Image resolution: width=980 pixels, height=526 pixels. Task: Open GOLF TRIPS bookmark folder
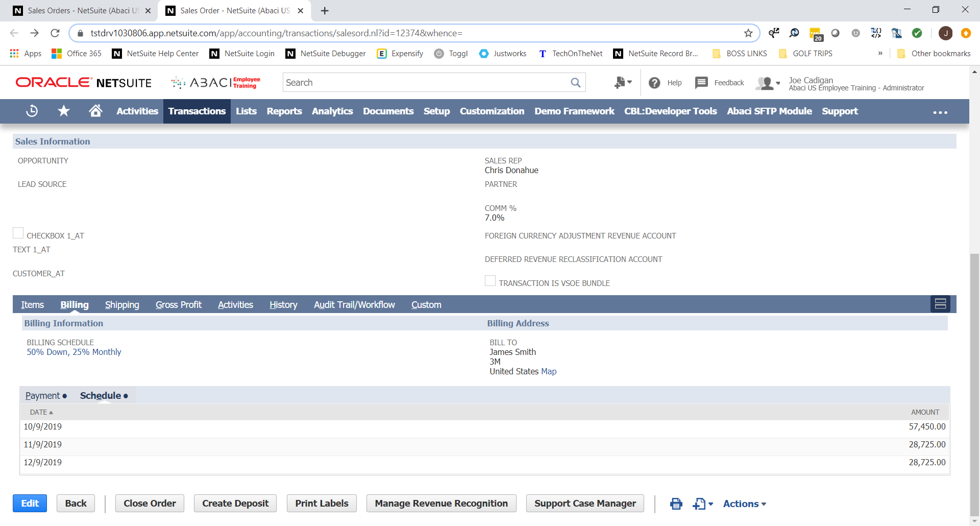pos(805,54)
